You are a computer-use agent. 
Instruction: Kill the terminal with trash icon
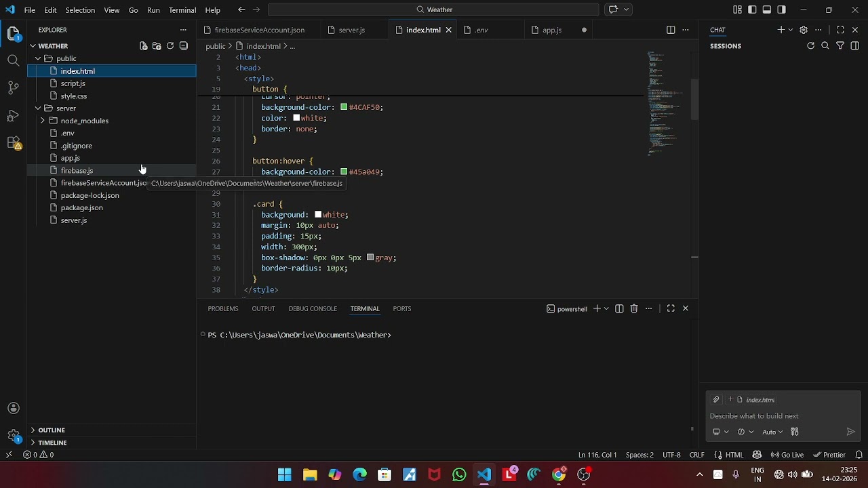click(634, 308)
